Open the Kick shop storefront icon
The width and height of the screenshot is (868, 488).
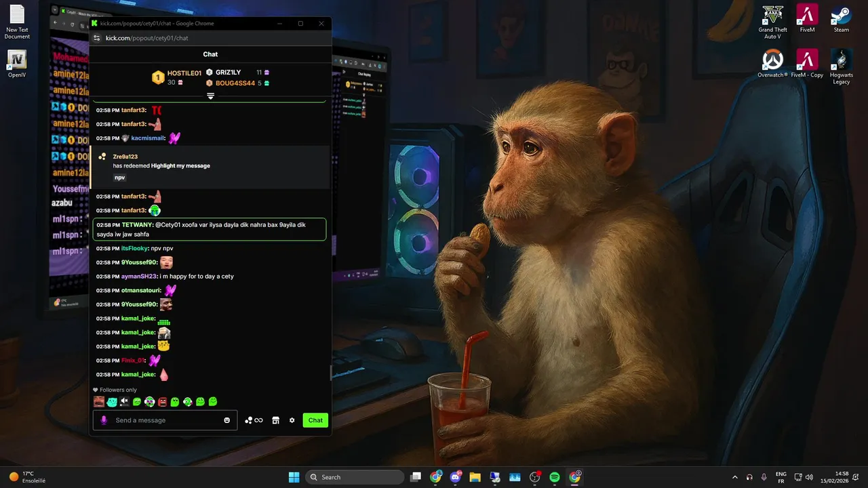tap(275, 420)
